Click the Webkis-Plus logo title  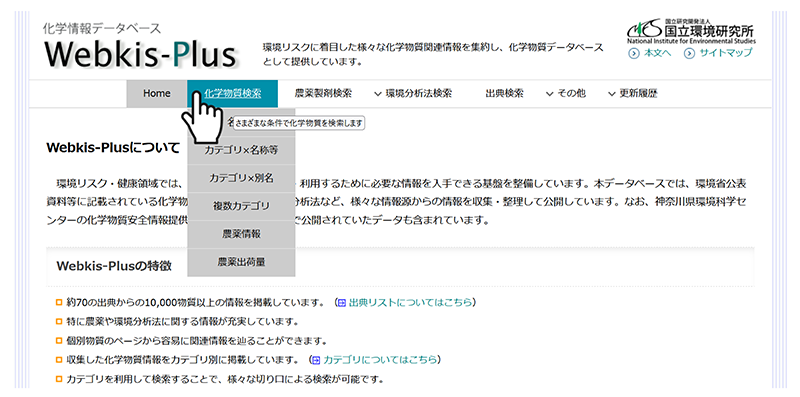pyautogui.click(x=140, y=54)
